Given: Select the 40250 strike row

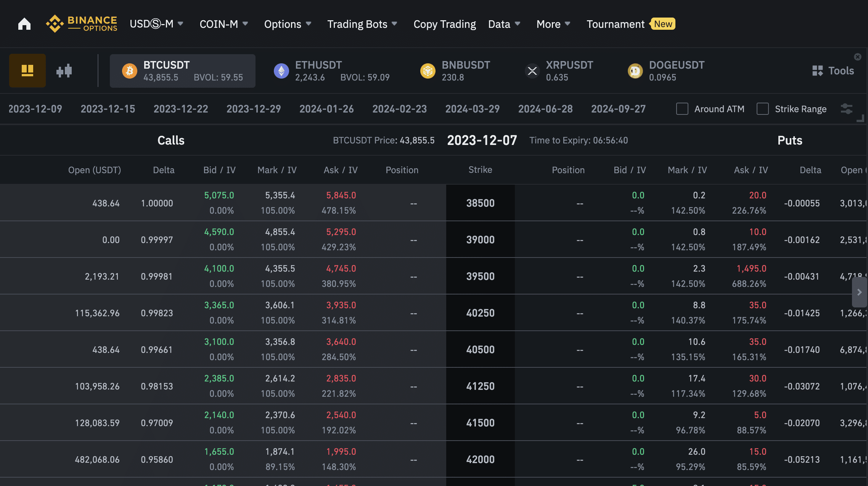Looking at the screenshot, I should [481, 313].
